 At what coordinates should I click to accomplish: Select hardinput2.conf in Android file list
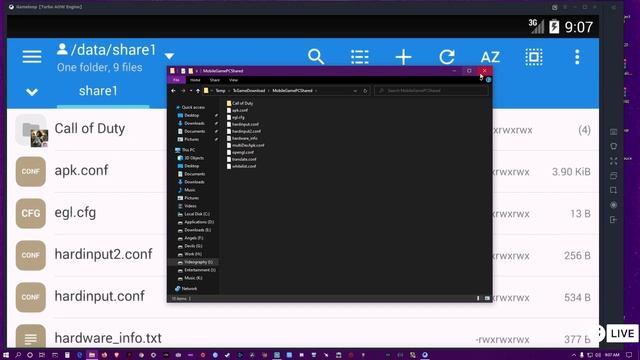103,254
